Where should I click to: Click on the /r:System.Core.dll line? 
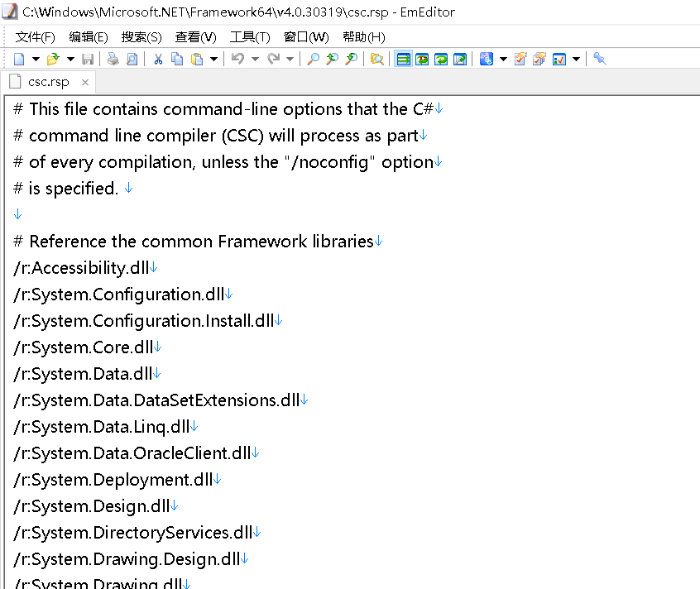tap(83, 347)
